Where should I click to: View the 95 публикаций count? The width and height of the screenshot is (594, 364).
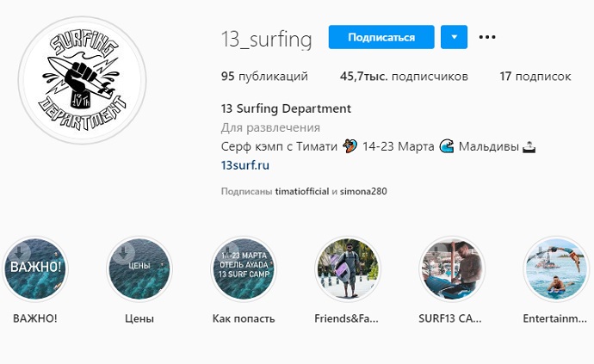pos(264,77)
